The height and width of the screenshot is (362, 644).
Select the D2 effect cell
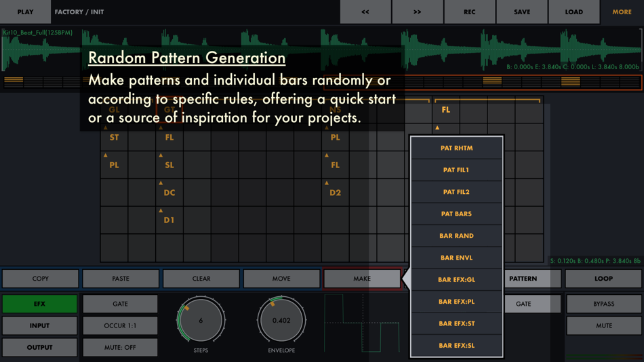point(335,193)
